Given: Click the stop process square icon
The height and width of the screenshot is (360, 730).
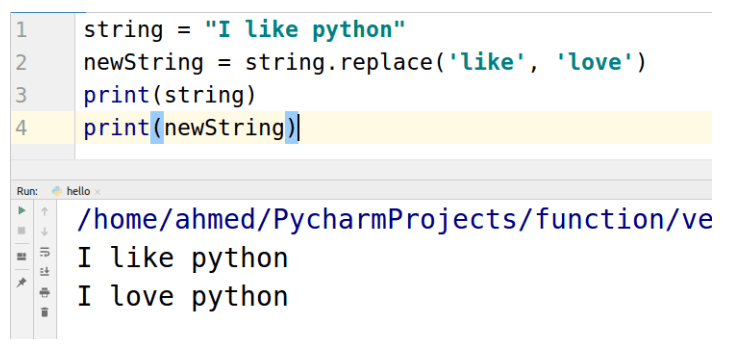Looking at the screenshot, I should pyautogui.click(x=22, y=231).
